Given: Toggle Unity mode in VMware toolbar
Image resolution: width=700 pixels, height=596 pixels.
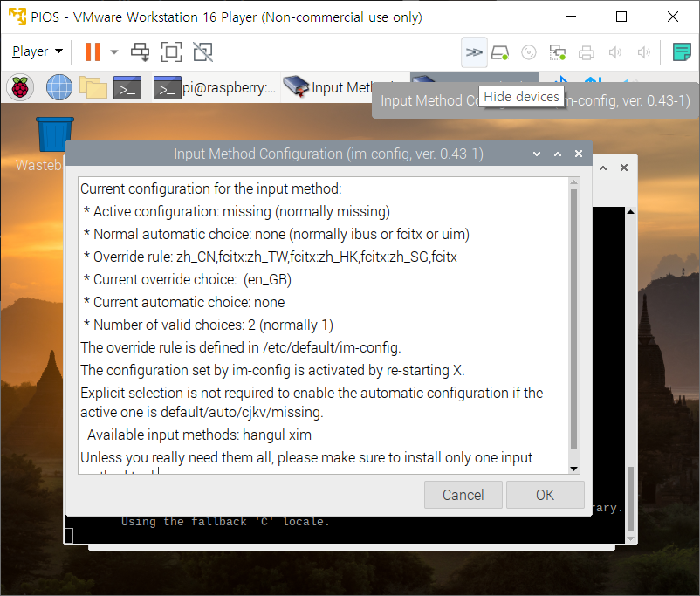Looking at the screenshot, I should 202,52.
